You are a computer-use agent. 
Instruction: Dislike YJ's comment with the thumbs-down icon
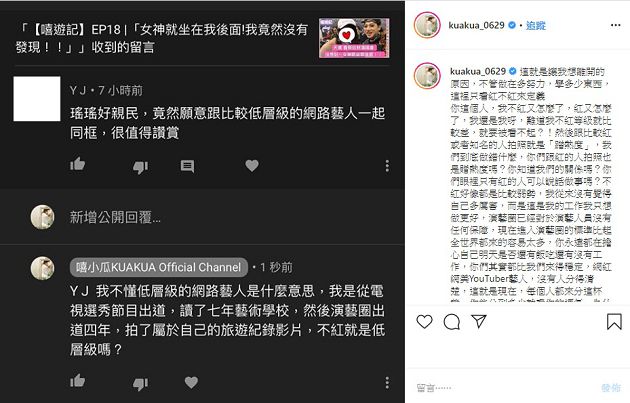pyautogui.click(x=140, y=167)
